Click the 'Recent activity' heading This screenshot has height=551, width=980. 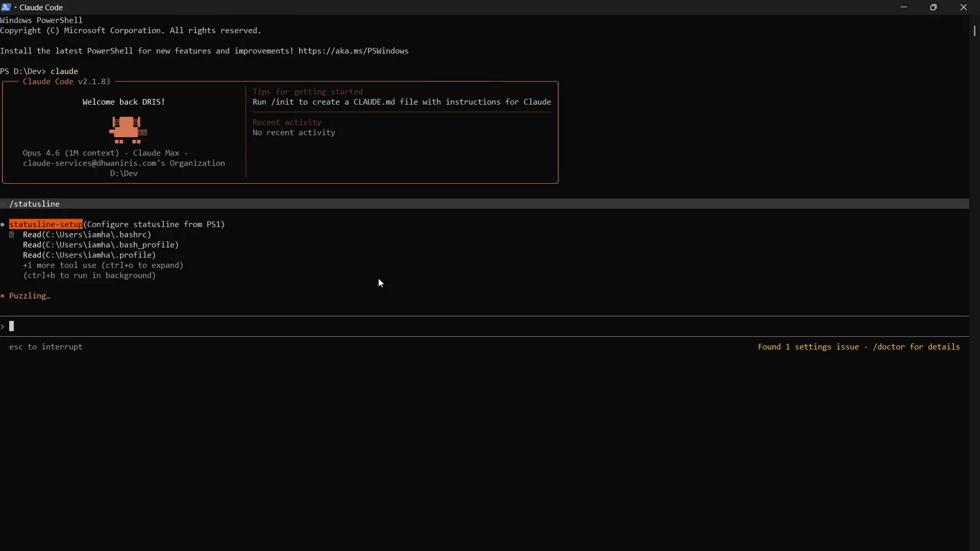tap(287, 122)
